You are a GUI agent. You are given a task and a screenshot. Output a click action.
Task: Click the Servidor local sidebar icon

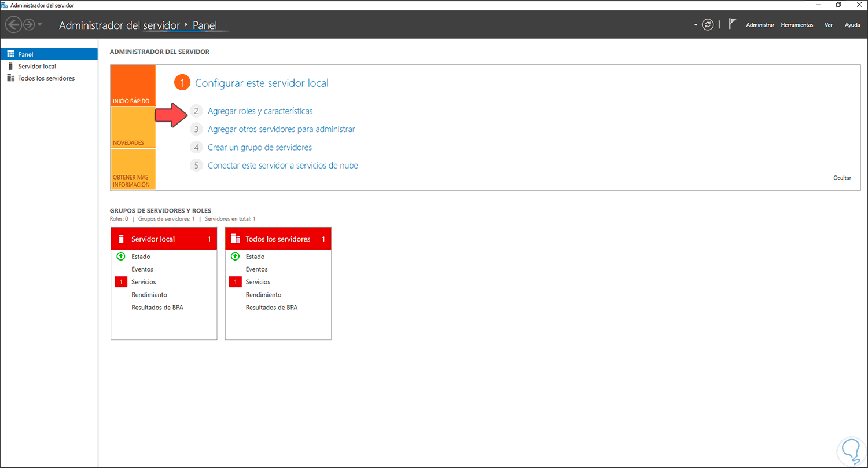coord(10,66)
